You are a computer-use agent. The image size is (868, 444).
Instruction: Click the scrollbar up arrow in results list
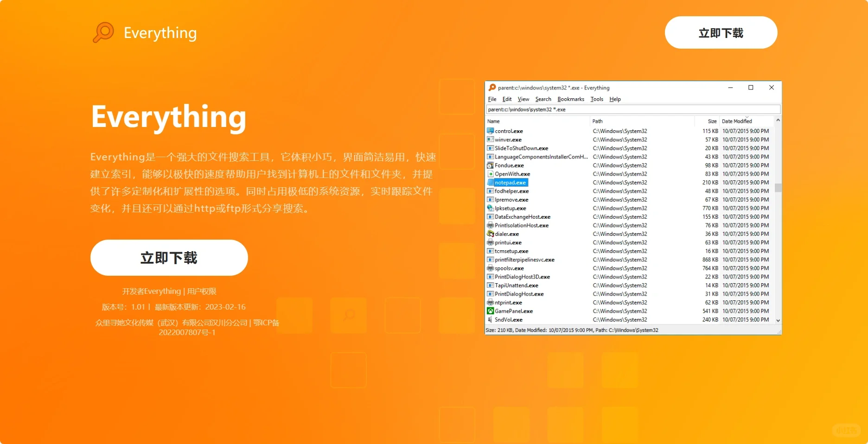[778, 121]
